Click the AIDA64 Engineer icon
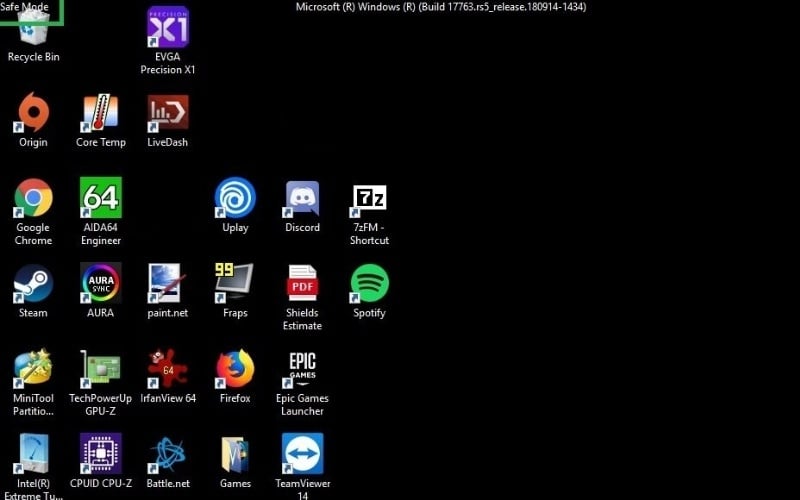 [x=101, y=197]
